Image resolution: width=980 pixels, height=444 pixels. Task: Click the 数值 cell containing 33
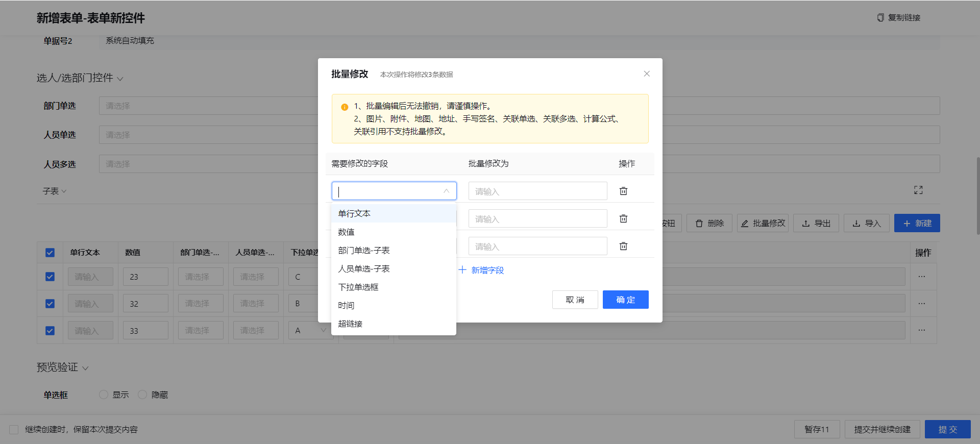tap(145, 331)
